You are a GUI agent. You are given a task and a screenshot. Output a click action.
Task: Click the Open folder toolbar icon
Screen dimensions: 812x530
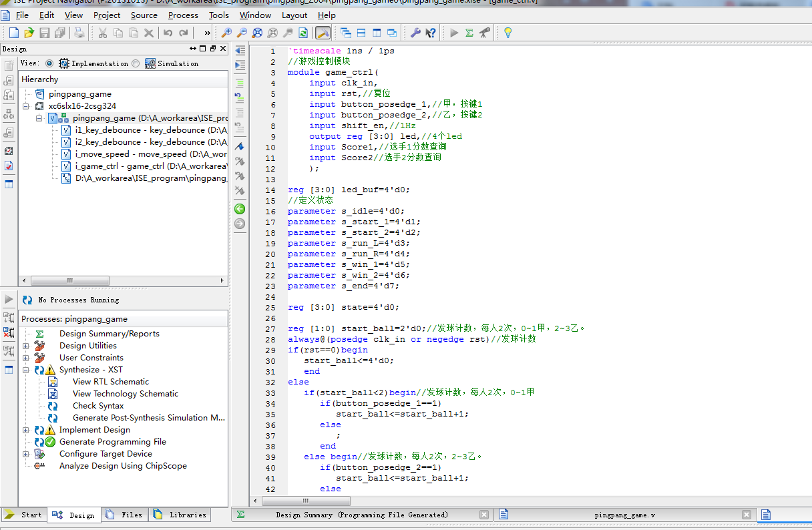point(29,33)
